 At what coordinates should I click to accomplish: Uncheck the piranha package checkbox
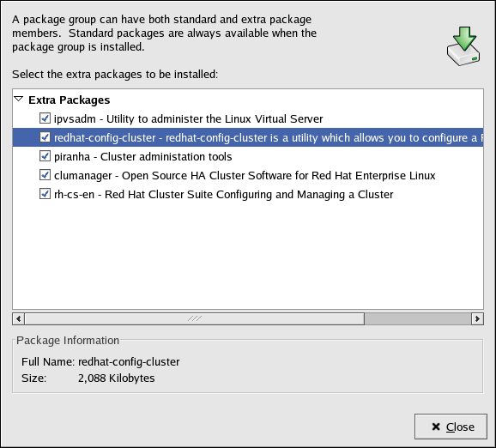45,156
